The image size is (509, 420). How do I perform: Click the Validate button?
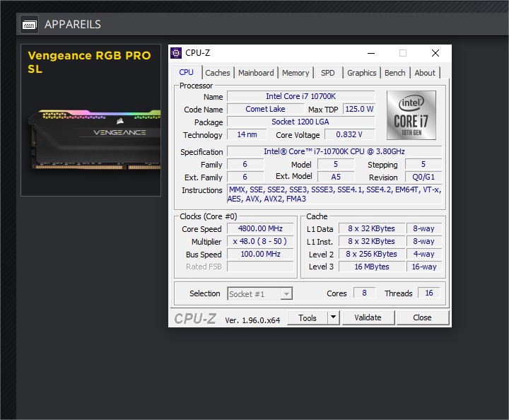coord(368,317)
